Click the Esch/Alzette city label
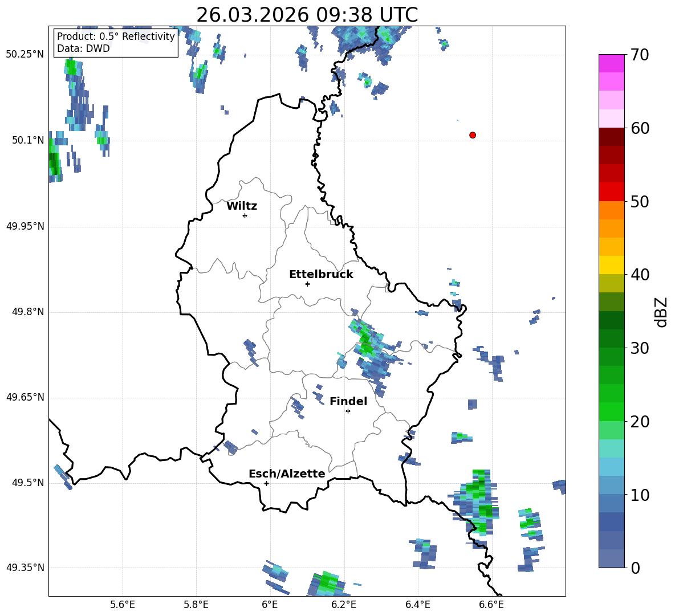Screen dimensions: 675x616 click(287, 474)
